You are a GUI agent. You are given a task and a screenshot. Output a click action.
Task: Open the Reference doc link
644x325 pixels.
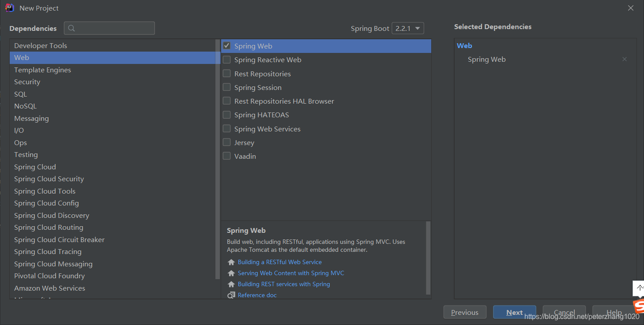(257, 295)
